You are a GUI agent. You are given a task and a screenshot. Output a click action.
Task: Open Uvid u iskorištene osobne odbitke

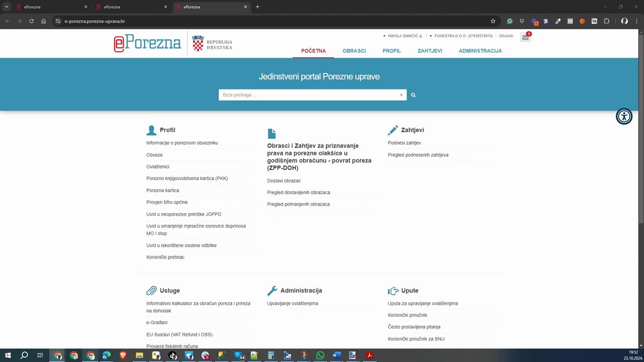coord(182,245)
